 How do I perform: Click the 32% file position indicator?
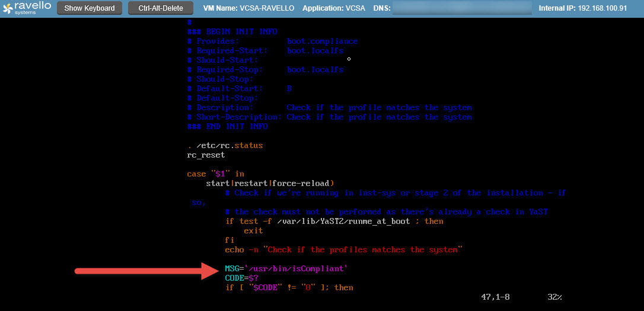[554, 297]
